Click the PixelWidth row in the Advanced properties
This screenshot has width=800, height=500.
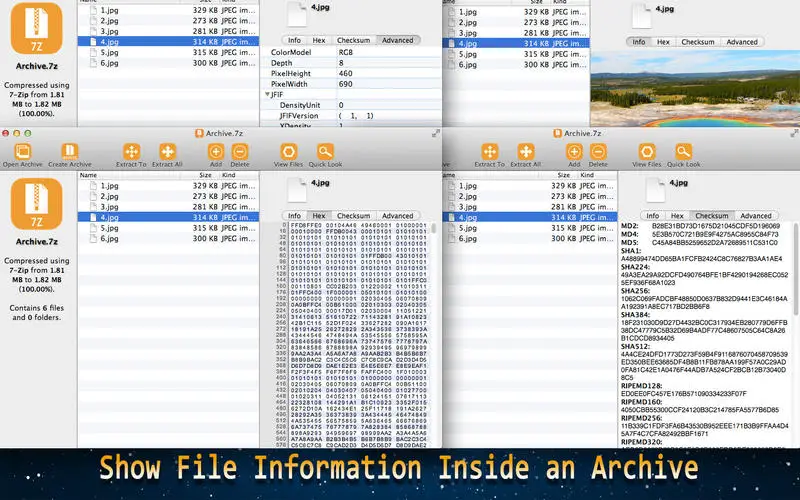click(351, 84)
